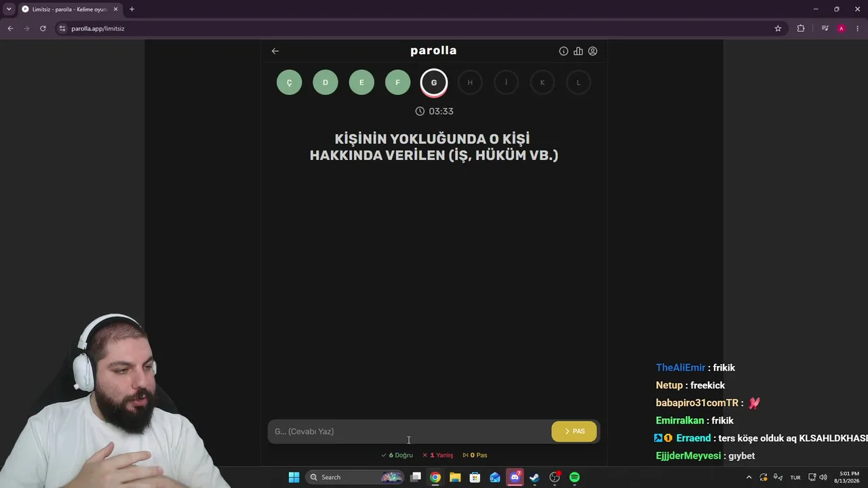Image resolution: width=868 pixels, height=488 pixels.
Task: Open Microsoft Store from the taskbar
Action: pos(475,477)
